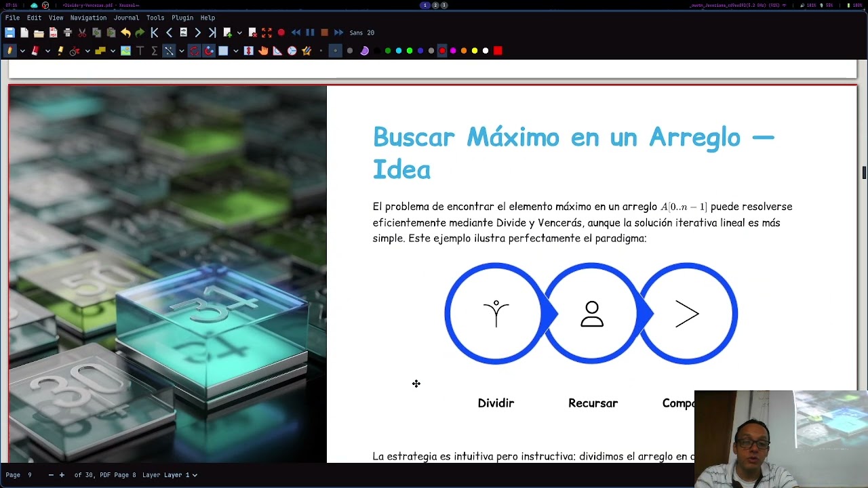Print the document

pos(68,33)
